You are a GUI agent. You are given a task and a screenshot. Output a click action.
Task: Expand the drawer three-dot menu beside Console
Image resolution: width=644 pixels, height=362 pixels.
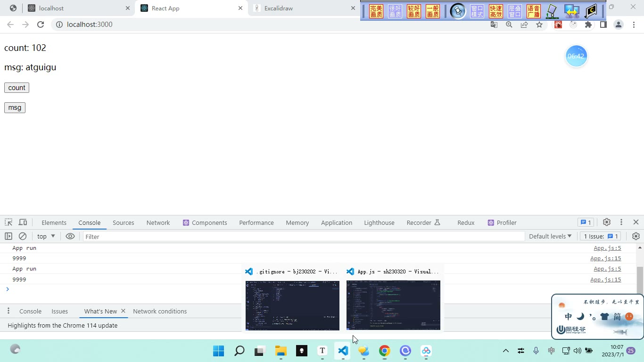[8, 311]
